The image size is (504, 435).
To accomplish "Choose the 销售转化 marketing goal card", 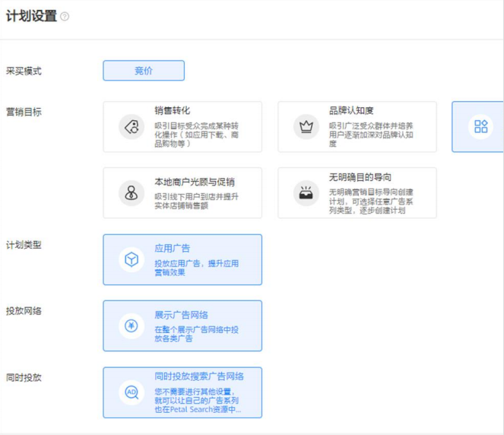I will [182, 127].
